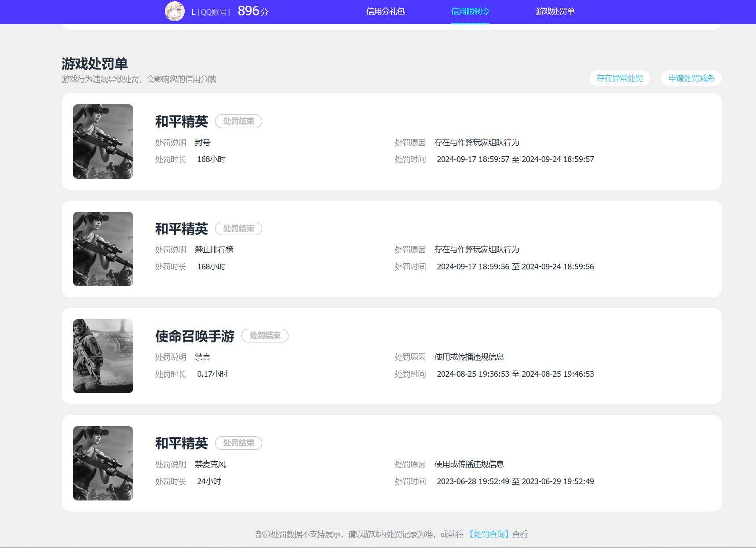
Task: Click the 游戏处罚单 page heading
Action: point(94,63)
